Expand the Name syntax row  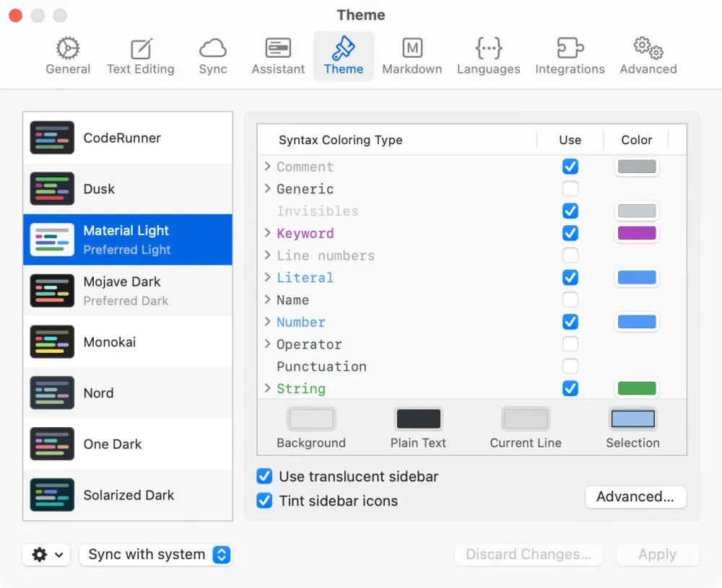(268, 299)
